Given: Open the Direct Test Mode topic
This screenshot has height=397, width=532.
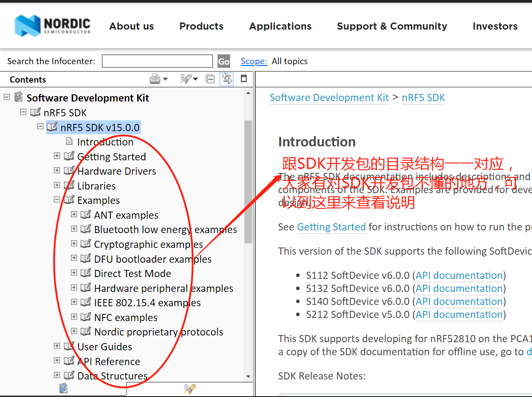Looking at the screenshot, I should (x=133, y=273).
